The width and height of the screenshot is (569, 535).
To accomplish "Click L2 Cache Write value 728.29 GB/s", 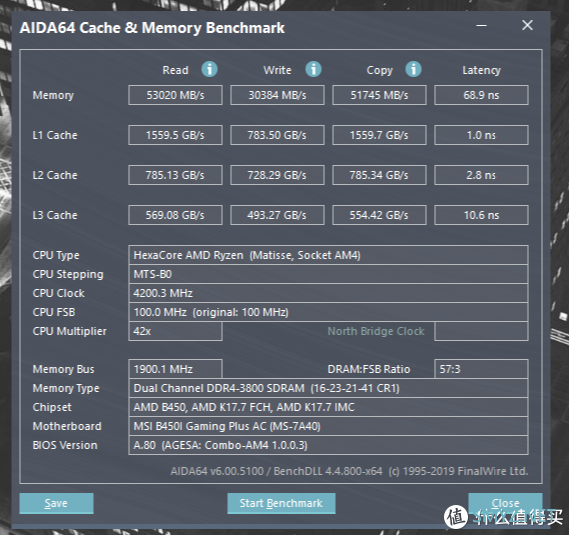I will (277, 175).
